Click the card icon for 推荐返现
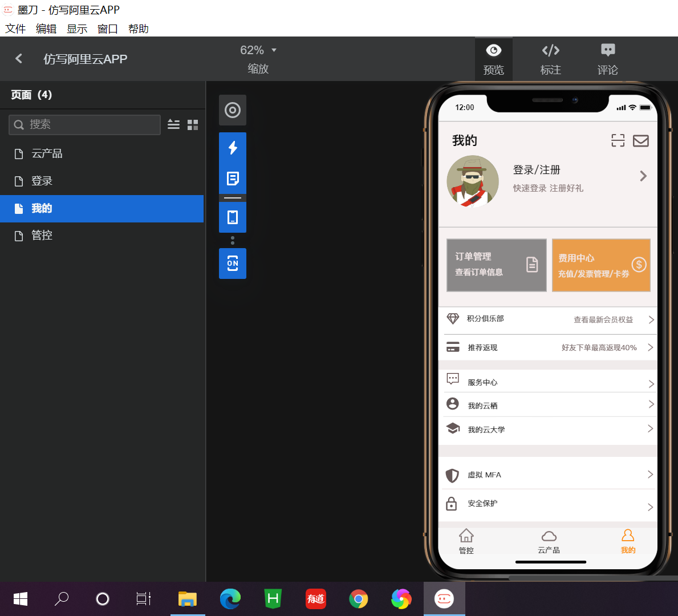678x616 pixels. point(453,347)
